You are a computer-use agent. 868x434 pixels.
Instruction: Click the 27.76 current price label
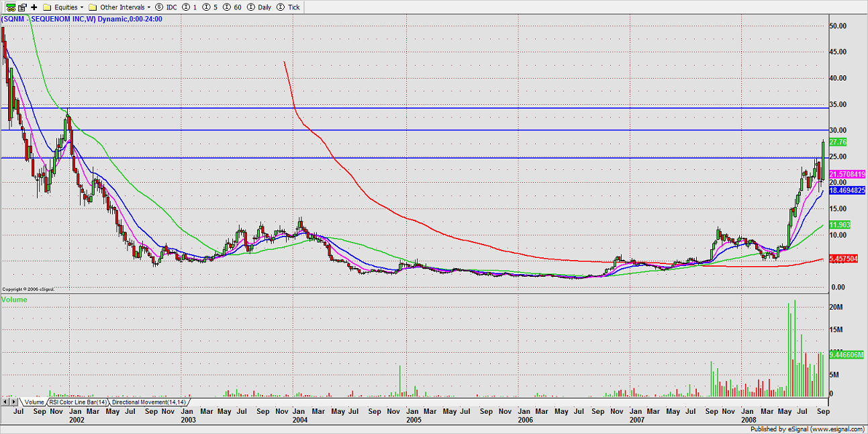click(x=838, y=142)
